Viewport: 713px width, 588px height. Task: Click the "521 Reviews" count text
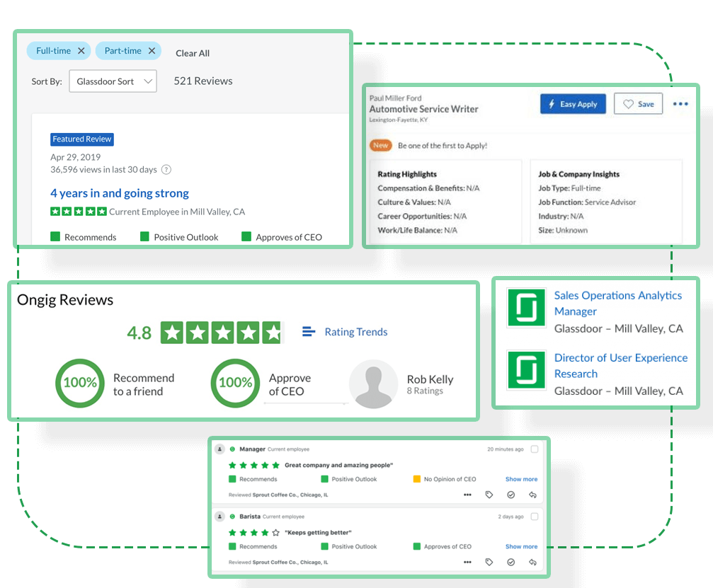(x=203, y=81)
